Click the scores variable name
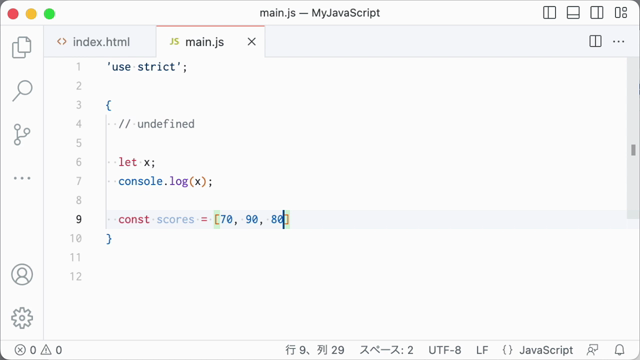640x360 pixels. click(x=176, y=219)
